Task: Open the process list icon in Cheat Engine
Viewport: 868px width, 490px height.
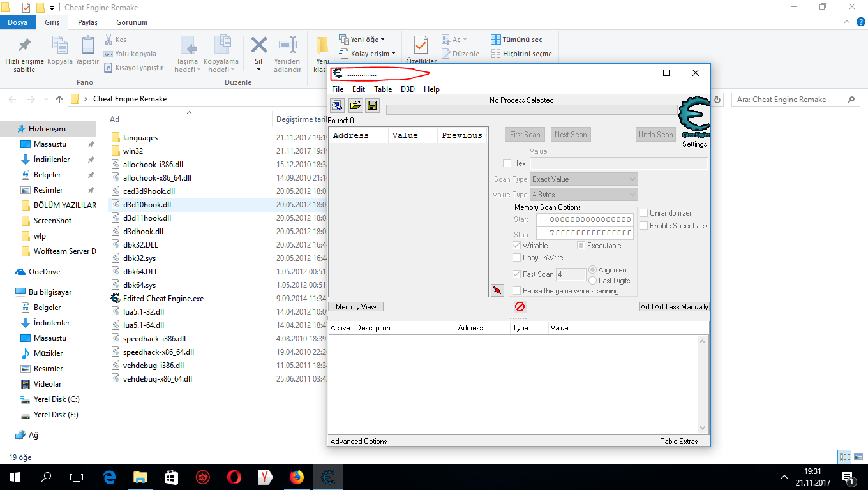Action: click(337, 105)
